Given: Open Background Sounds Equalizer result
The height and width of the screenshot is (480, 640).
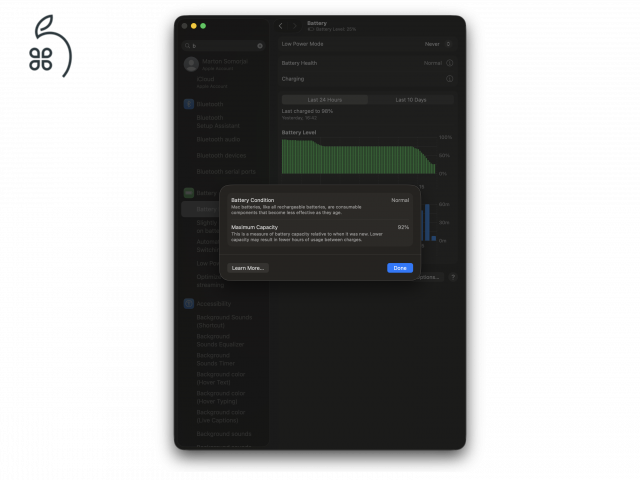Looking at the screenshot, I should click(x=220, y=340).
